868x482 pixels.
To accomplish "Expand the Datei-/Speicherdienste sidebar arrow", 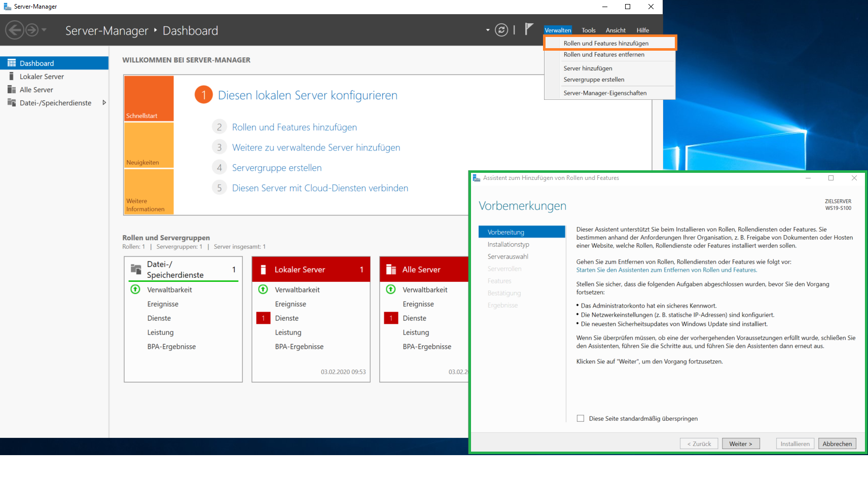I will [x=104, y=102].
